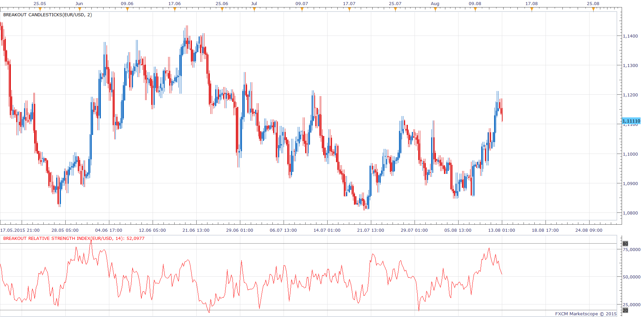This screenshot has width=644, height=317.
Task: Click the 06.07 13:00 time label
Action: click(x=283, y=230)
